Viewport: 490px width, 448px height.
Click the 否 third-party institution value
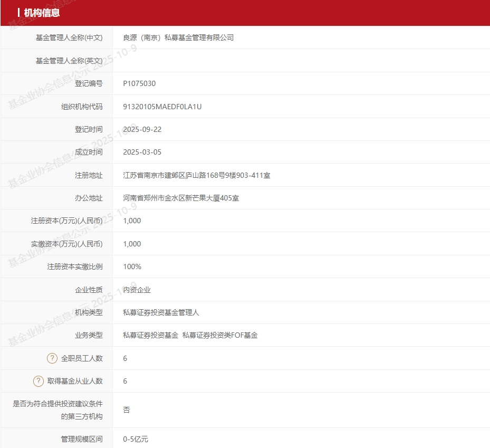pos(127,410)
